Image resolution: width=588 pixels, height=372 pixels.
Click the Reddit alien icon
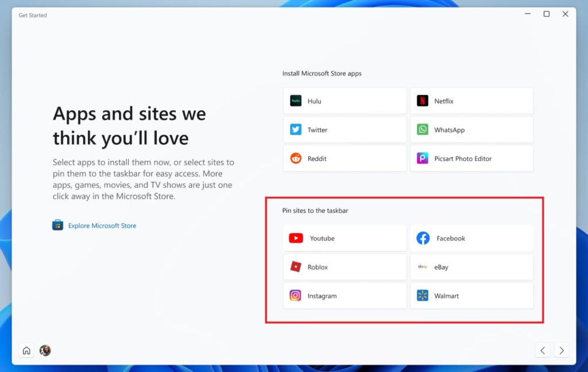(x=296, y=159)
